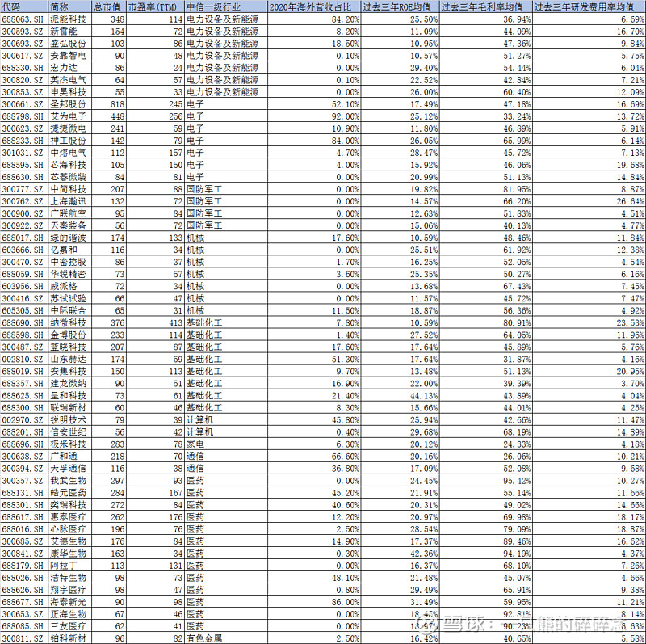The width and height of the screenshot is (646, 644).
Task: Select the 安靠智电 name cell
Action: point(69,56)
